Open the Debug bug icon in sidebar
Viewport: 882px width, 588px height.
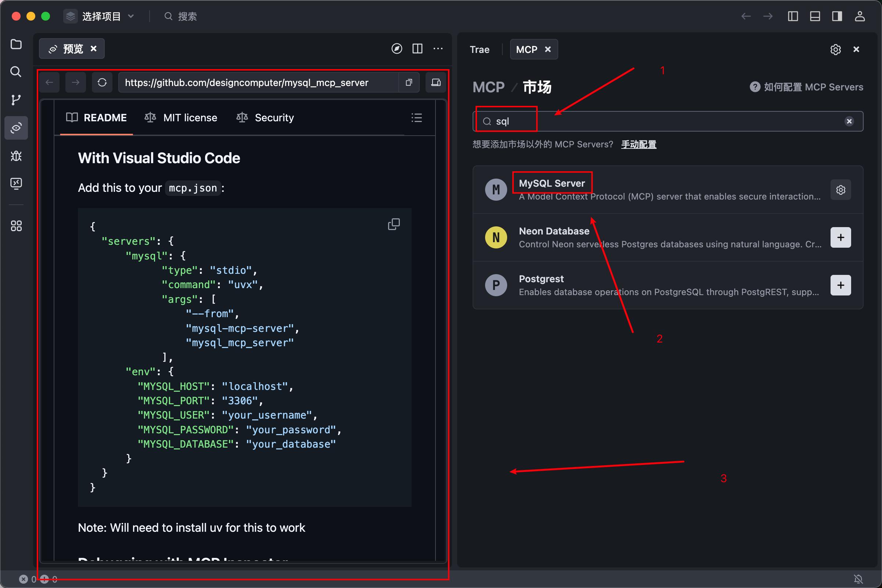pyautogui.click(x=16, y=155)
